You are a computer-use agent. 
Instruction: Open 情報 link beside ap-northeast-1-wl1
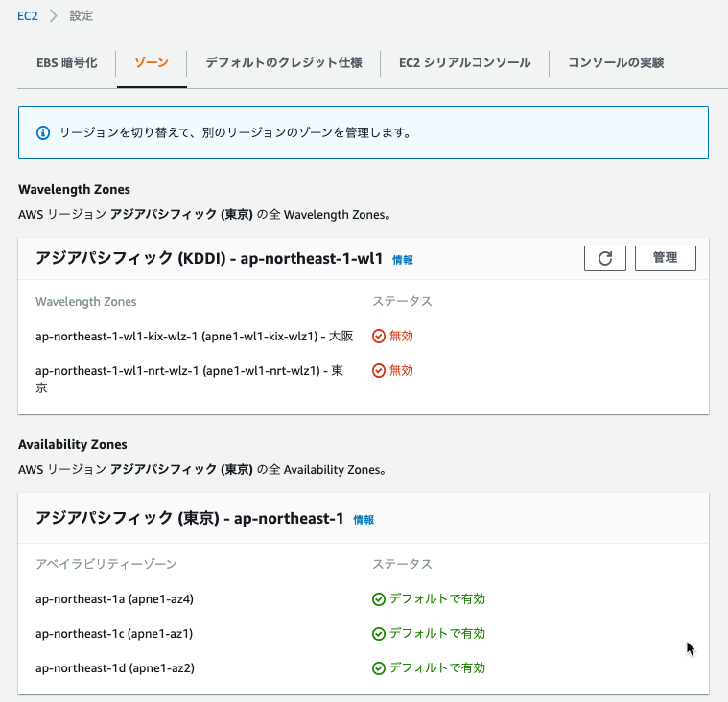(403, 260)
